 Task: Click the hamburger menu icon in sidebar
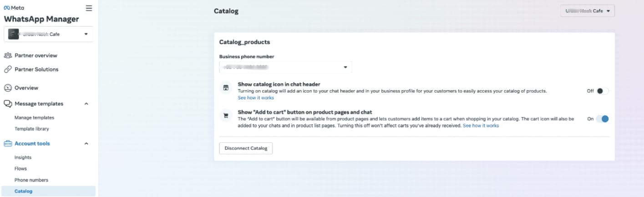point(89,8)
